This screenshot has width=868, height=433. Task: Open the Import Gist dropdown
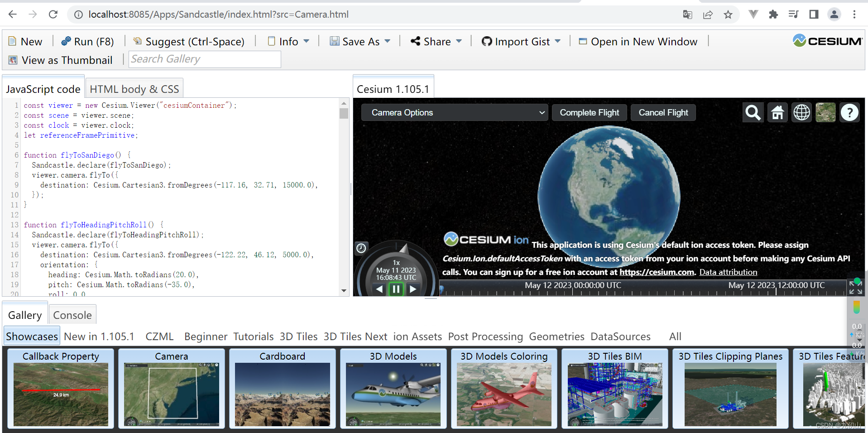click(x=521, y=42)
